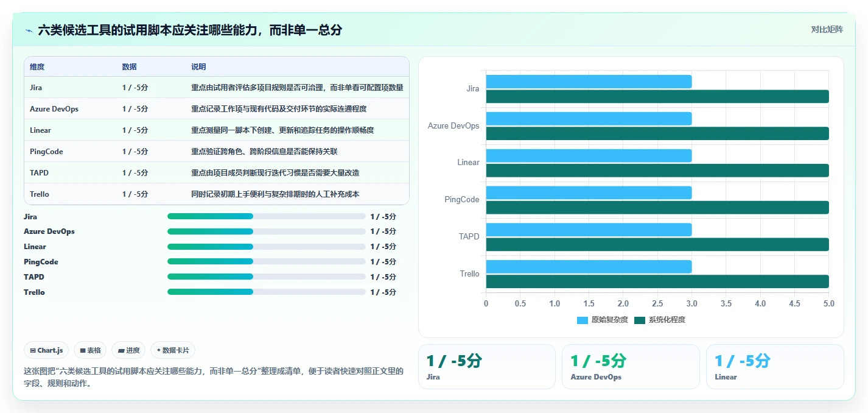Click the description starting 重点由试用者评估多项目规则
The image size is (868, 413).
297,88
